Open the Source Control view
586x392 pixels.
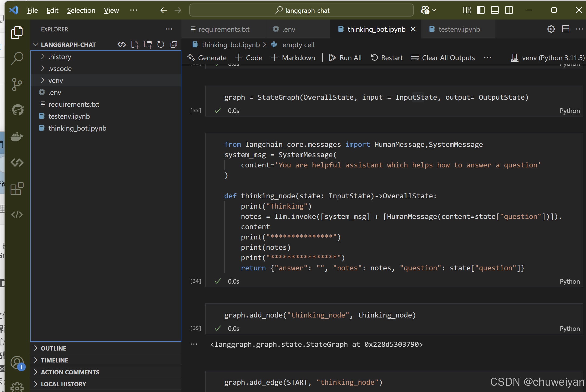point(17,84)
